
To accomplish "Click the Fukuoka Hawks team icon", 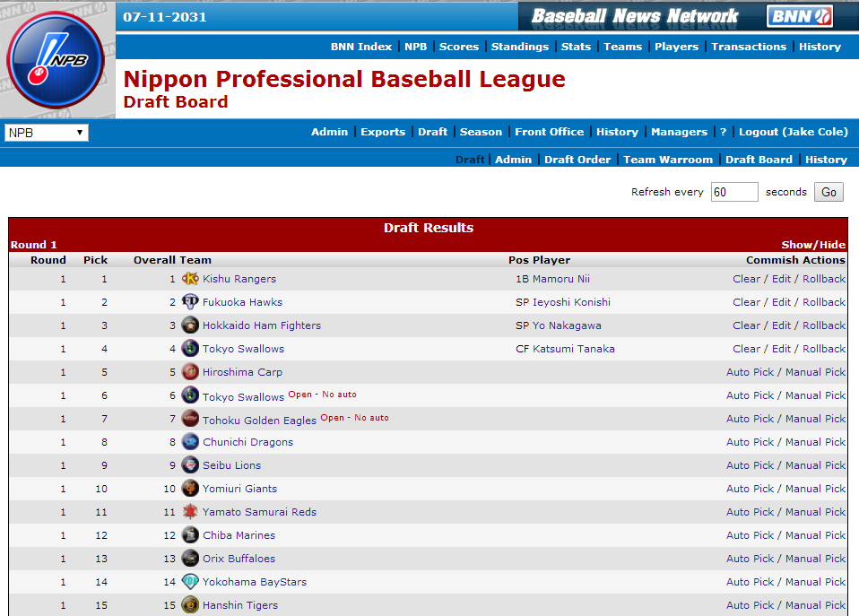I will point(190,302).
